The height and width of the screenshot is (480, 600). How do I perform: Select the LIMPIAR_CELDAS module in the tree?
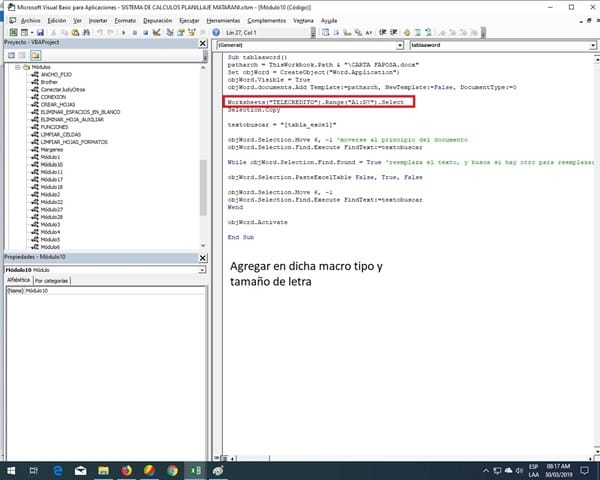coord(61,135)
